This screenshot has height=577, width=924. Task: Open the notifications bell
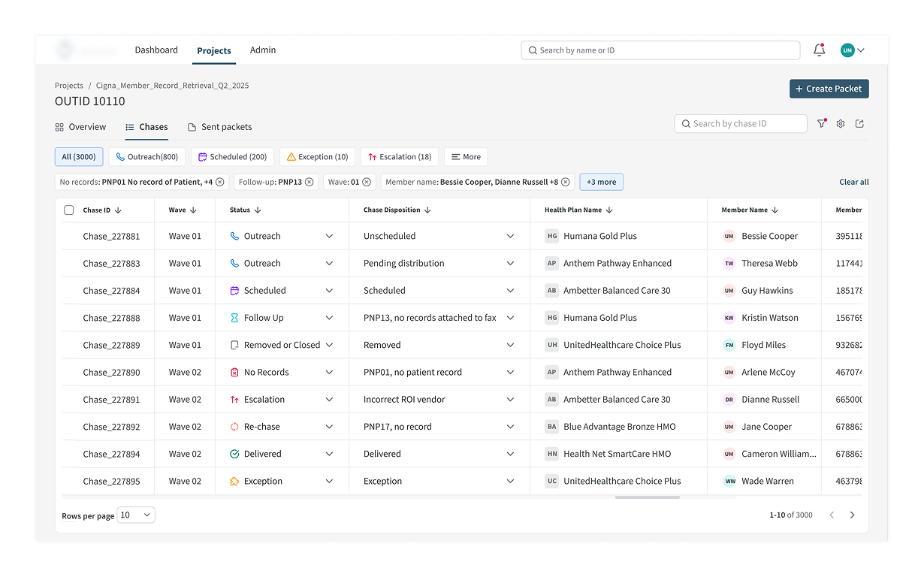click(x=819, y=50)
